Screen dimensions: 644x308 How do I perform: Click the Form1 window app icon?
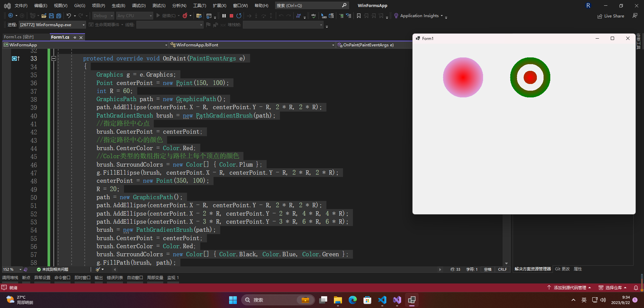pos(418,38)
